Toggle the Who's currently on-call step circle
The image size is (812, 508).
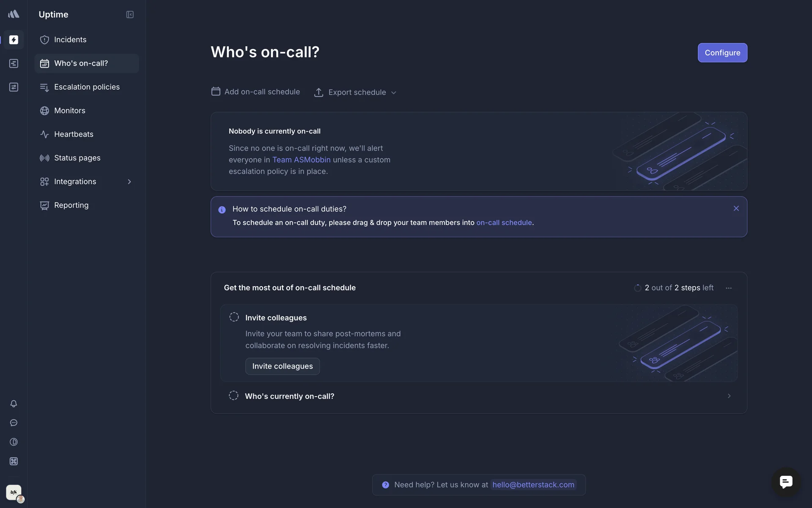point(233,396)
